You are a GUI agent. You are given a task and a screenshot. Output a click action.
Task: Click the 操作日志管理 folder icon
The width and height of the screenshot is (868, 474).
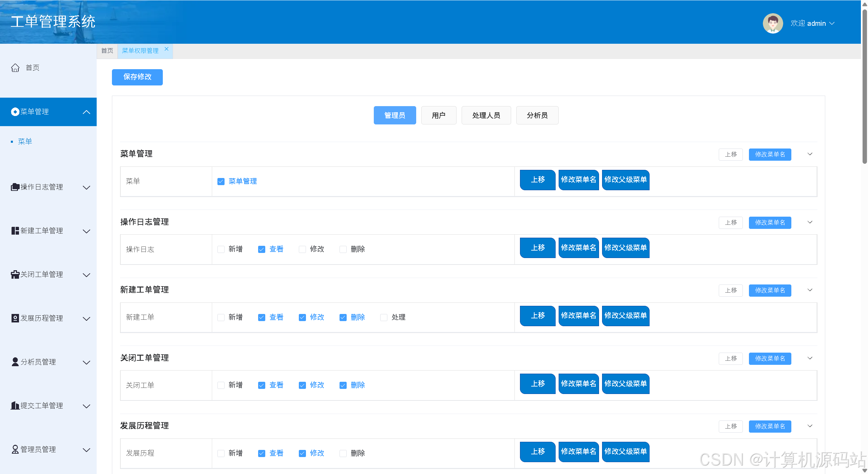(15, 187)
